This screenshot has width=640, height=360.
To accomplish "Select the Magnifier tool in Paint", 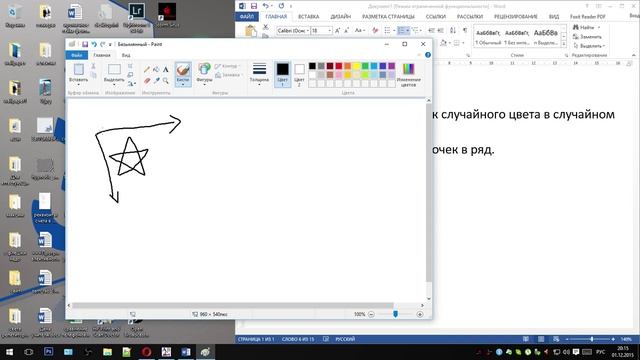I will click(x=166, y=80).
